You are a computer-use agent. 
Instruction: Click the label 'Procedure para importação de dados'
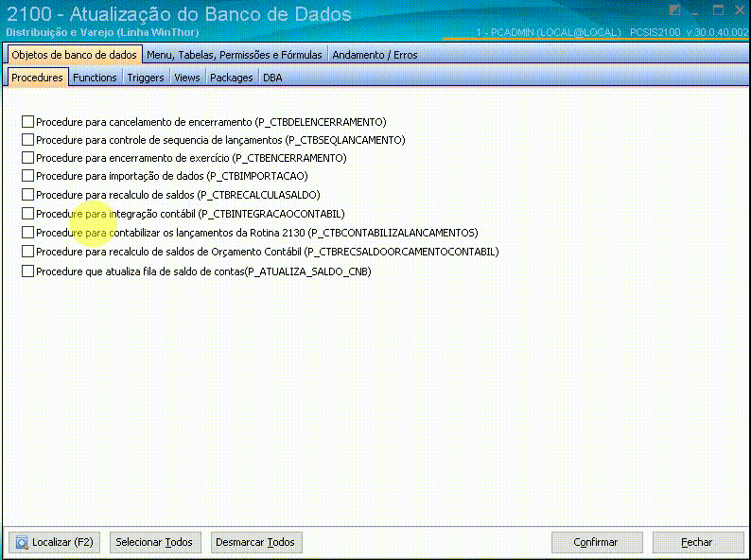click(x=120, y=176)
